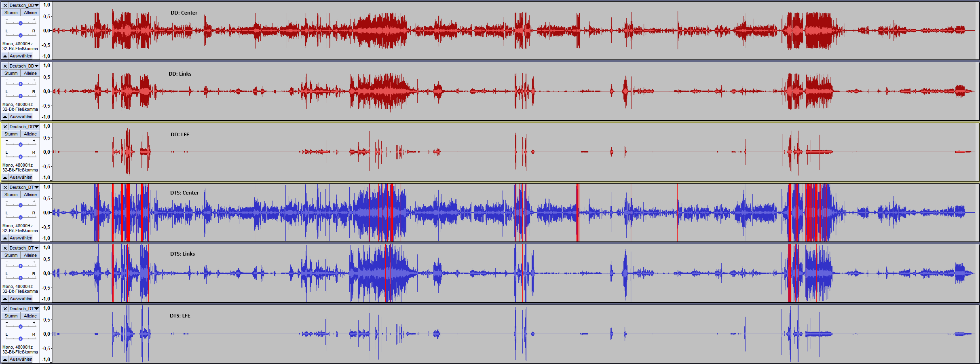The height and width of the screenshot is (364, 980).
Task: Click the L/R pan slider of DTS: Center
Action: 20,217
